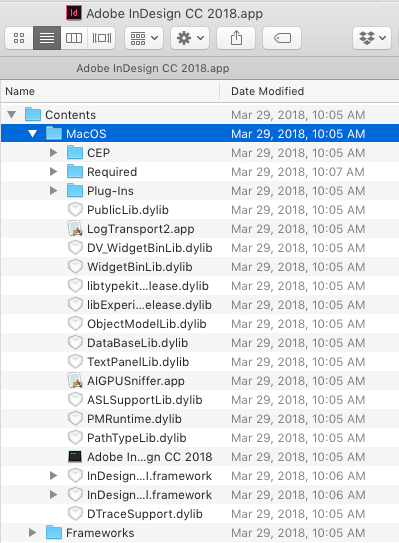The width and height of the screenshot is (399, 543).
Task: Click the ObjectModelLib.dylib file icon
Action: click(75, 323)
